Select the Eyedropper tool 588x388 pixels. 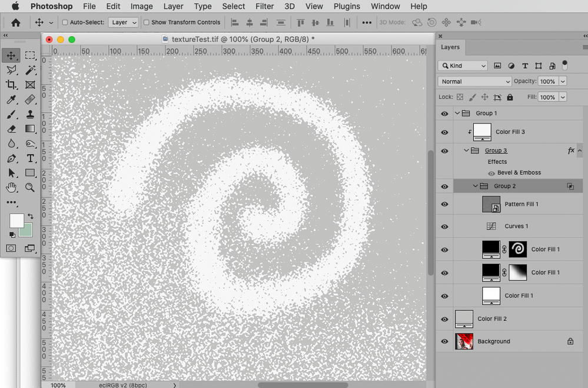coord(11,99)
